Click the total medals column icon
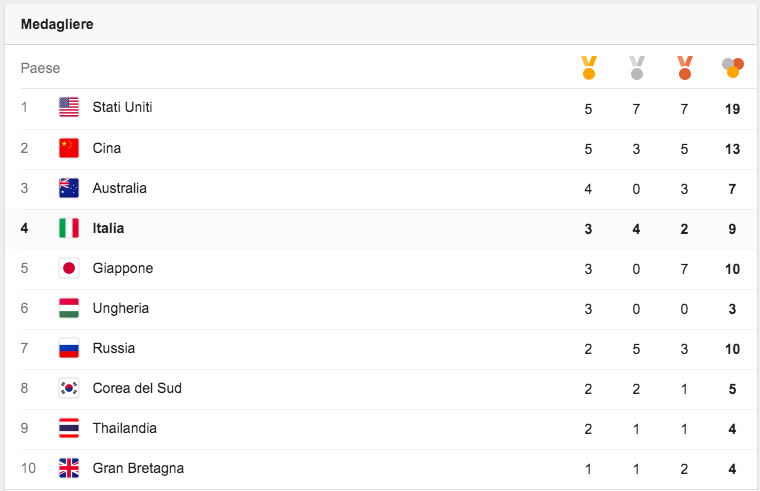This screenshot has width=760, height=491. pos(733,68)
